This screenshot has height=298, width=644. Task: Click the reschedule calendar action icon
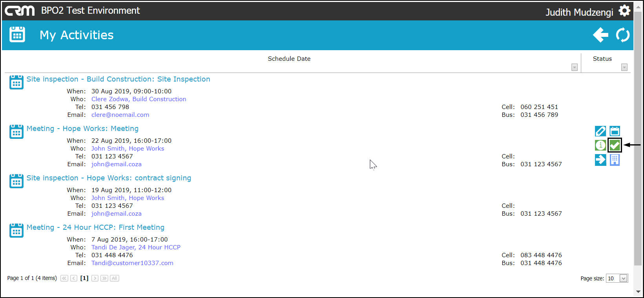point(615,131)
